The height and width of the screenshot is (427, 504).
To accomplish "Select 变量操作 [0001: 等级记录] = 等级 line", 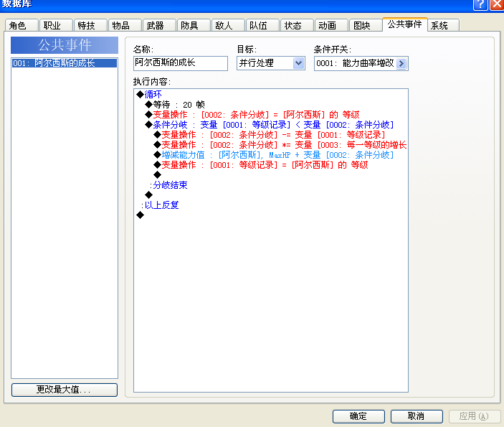I will pos(261,165).
